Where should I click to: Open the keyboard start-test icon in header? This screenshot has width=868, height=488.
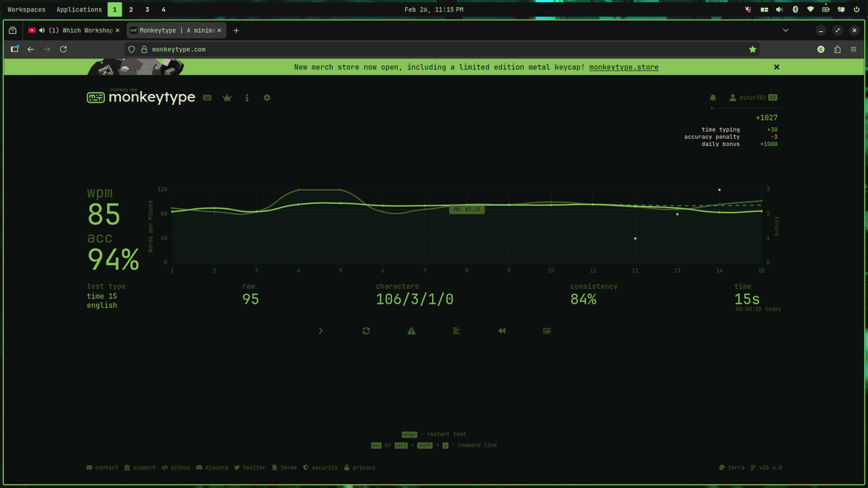(x=208, y=98)
